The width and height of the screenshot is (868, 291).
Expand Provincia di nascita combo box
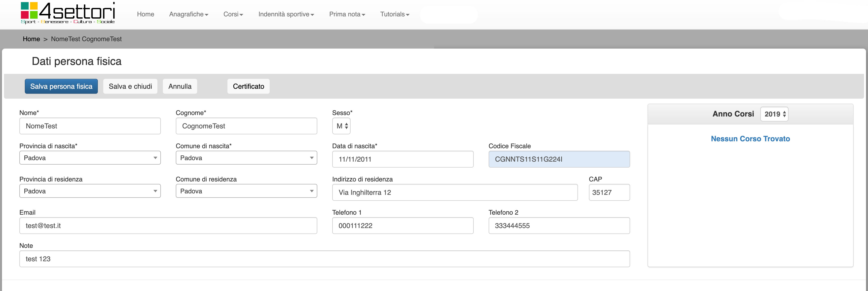(x=90, y=158)
